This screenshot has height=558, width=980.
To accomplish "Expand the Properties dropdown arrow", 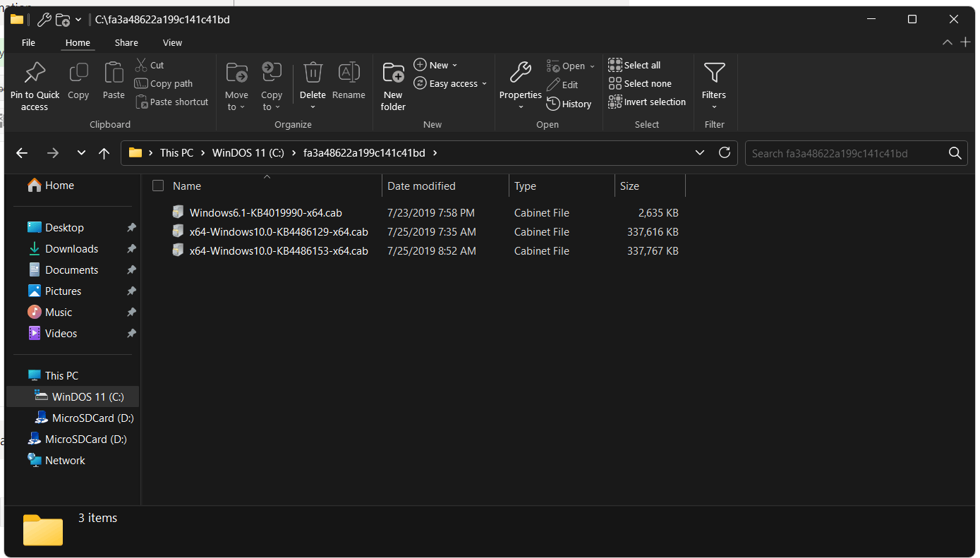I will [521, 107].
